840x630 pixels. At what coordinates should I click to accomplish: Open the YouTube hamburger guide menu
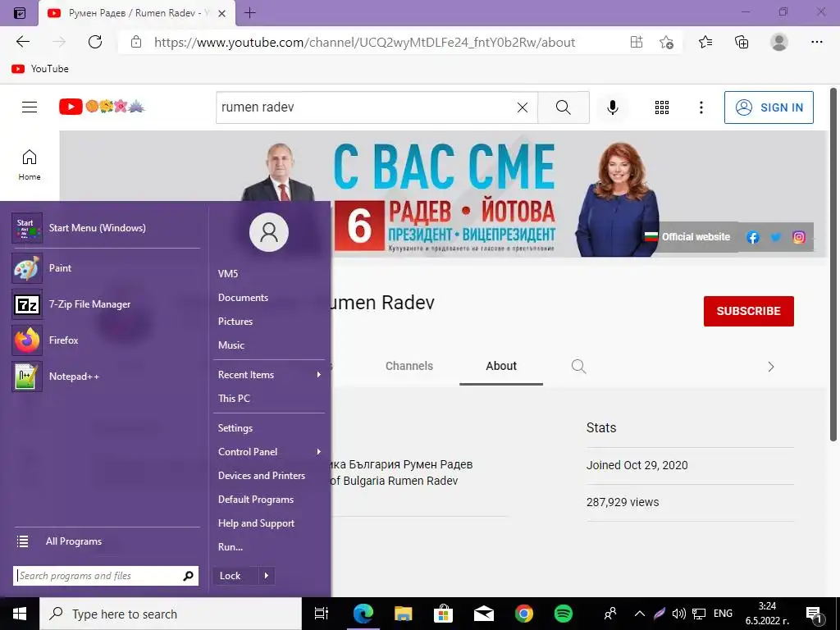(30, 107)
